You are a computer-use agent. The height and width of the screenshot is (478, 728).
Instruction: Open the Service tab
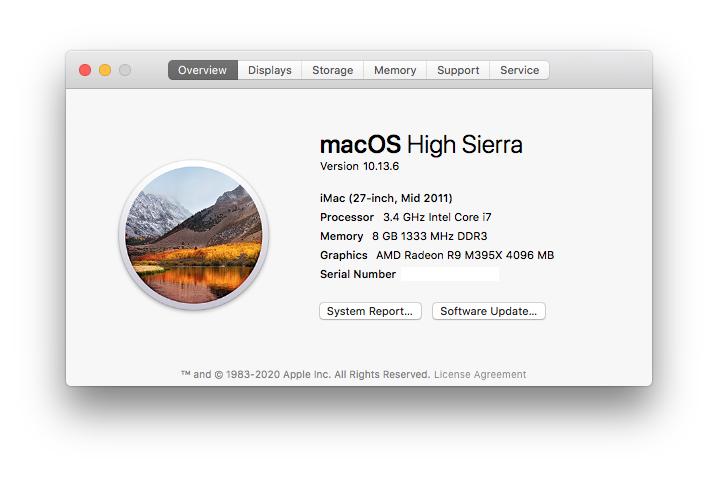point(520,70)
